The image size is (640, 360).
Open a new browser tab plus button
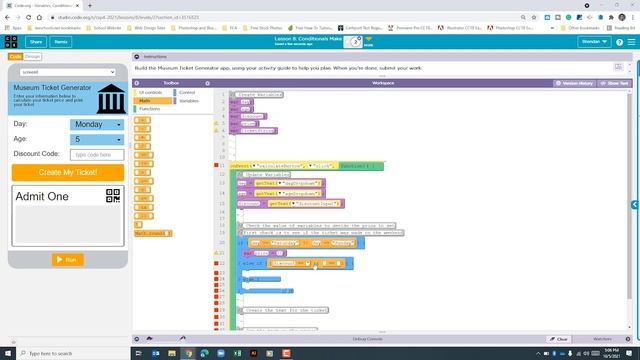point(90,6)
